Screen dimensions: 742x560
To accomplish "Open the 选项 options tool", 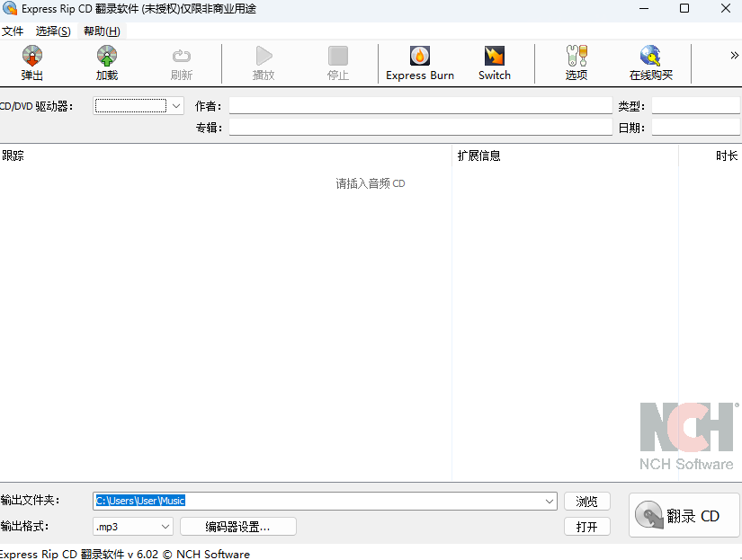I will click(x=577, y=63).
